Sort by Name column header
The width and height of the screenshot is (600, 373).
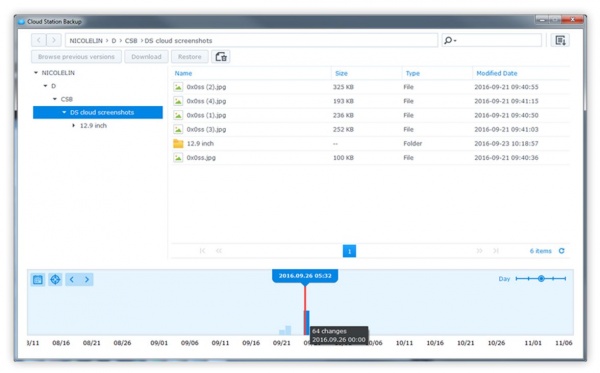click(183, 73)
